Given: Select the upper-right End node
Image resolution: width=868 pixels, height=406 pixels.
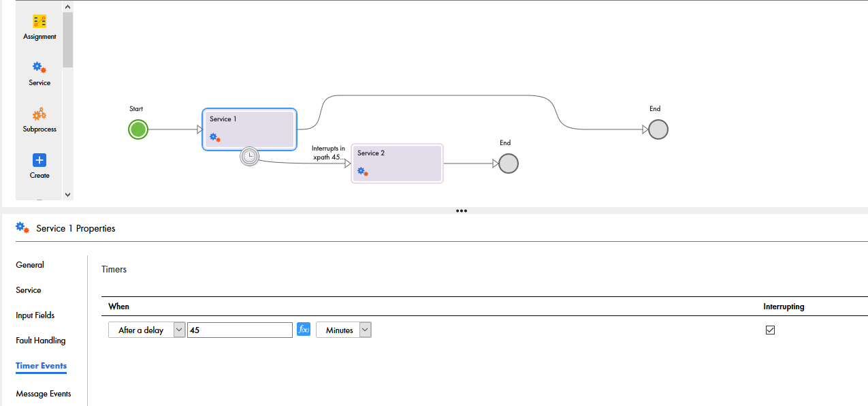Looking at the screenshot, I should point(658,129).
